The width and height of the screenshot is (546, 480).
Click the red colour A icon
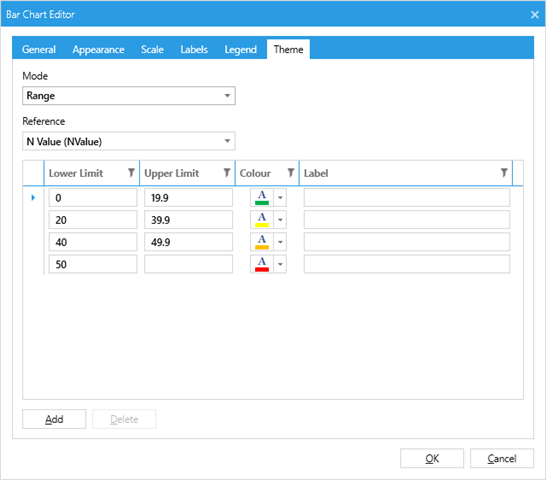pyautogui.click(x=262, y=264)
